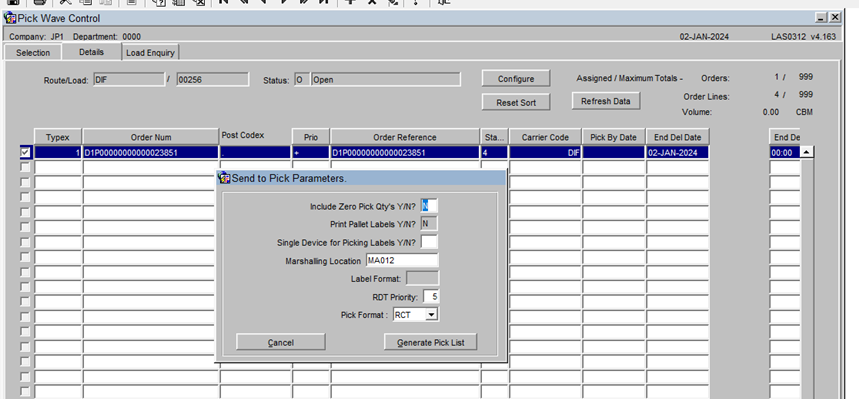Click the Company: JP1 label
Image resolution: width=859 pixels, height=399 pixels.
point(37,37)
